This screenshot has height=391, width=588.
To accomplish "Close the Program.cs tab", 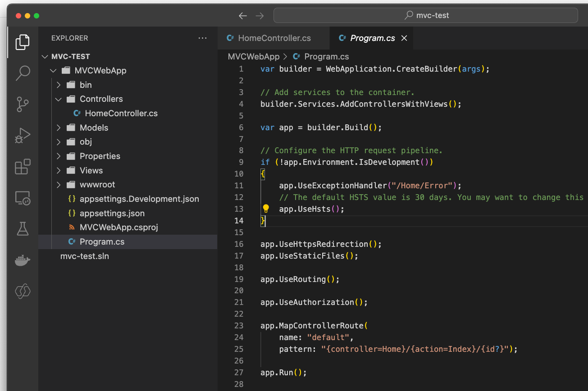I will 404,38.
